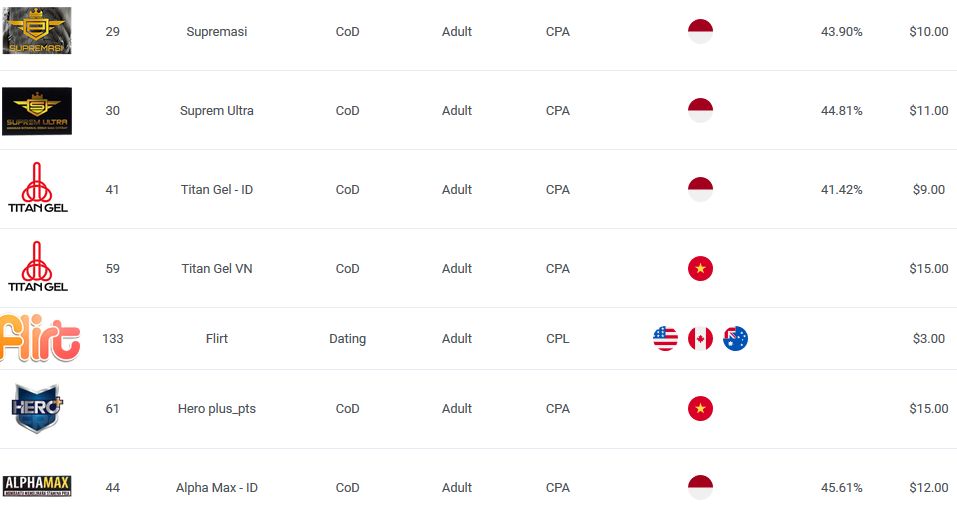Click the Canada flag icon
957x512 pixels.
pyautogui.click(x=700, y=338)
